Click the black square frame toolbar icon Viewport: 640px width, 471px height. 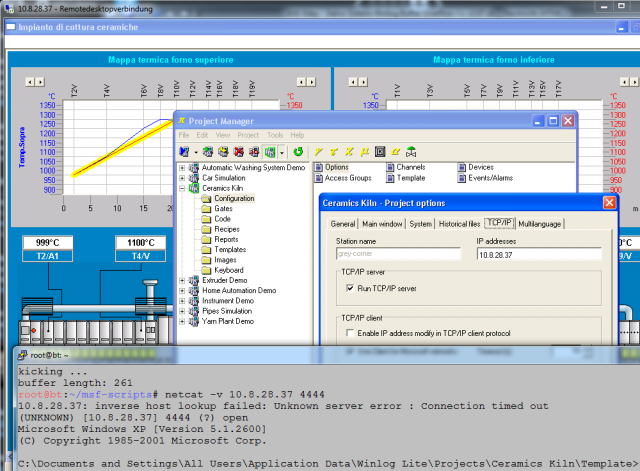point(380,152)
